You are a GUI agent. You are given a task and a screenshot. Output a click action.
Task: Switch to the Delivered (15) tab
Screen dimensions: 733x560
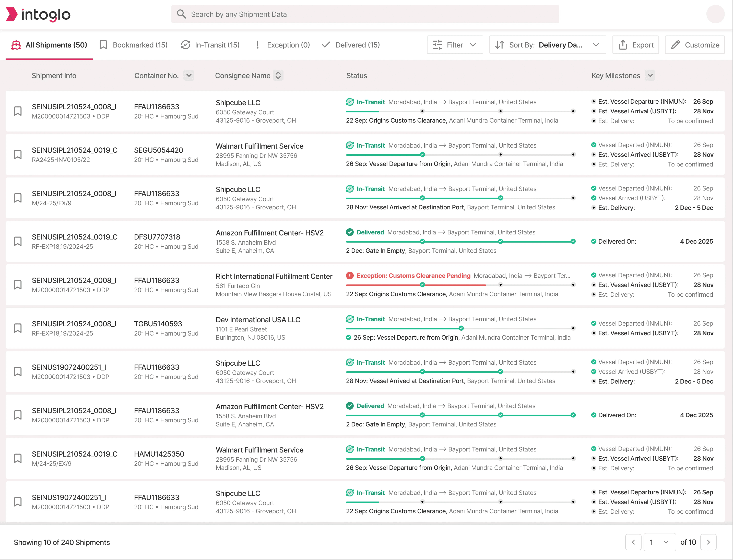click(x=351, y=45)
